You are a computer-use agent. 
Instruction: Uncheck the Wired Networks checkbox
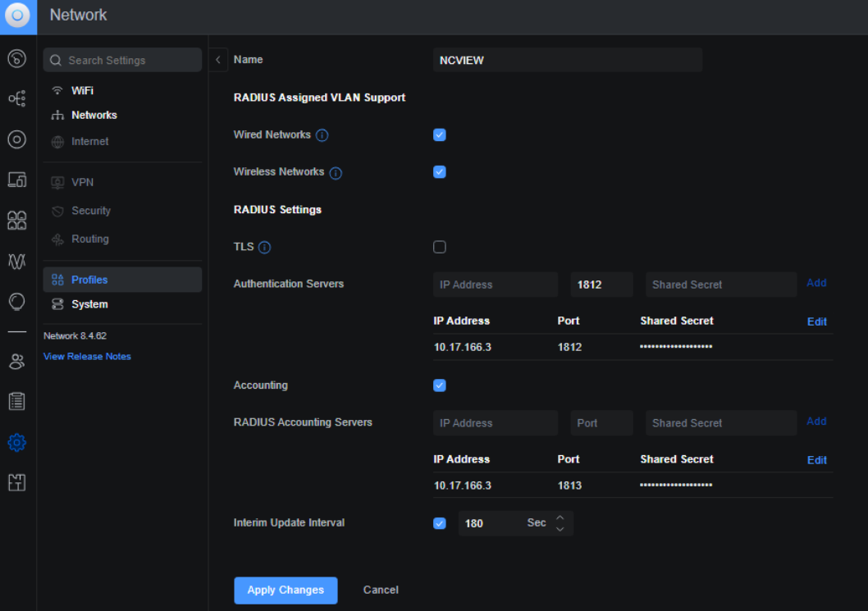(x=440, y=135)
